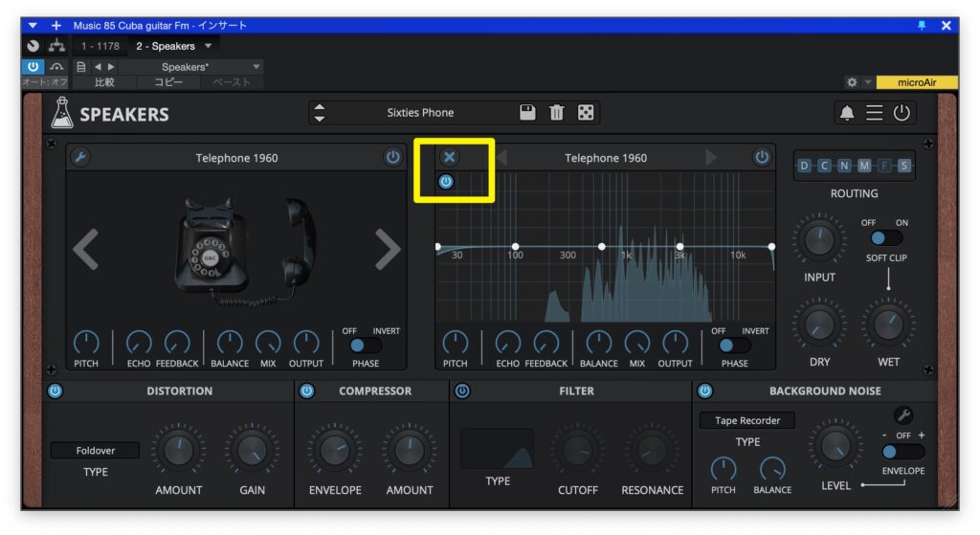
Task: Toggle the Soft Clip switch
Action: [x=886, y=237]
